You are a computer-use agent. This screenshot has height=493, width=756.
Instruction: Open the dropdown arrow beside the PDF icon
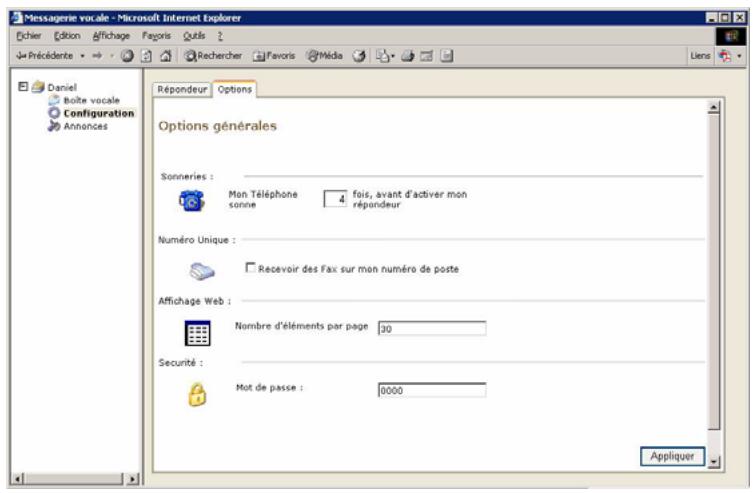(x=739, y=56)
